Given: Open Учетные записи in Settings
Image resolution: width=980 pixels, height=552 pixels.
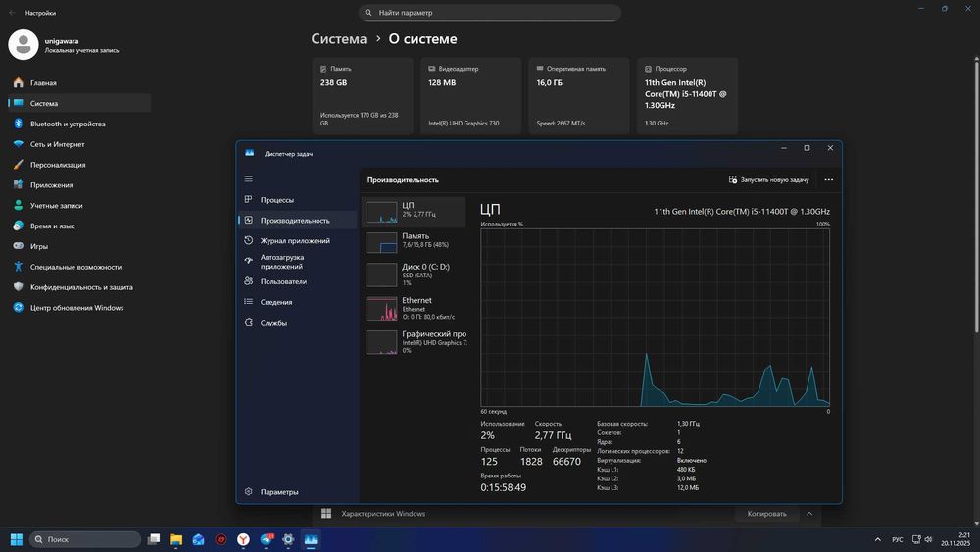Looking at the screenshot, I should pos(79,206).
